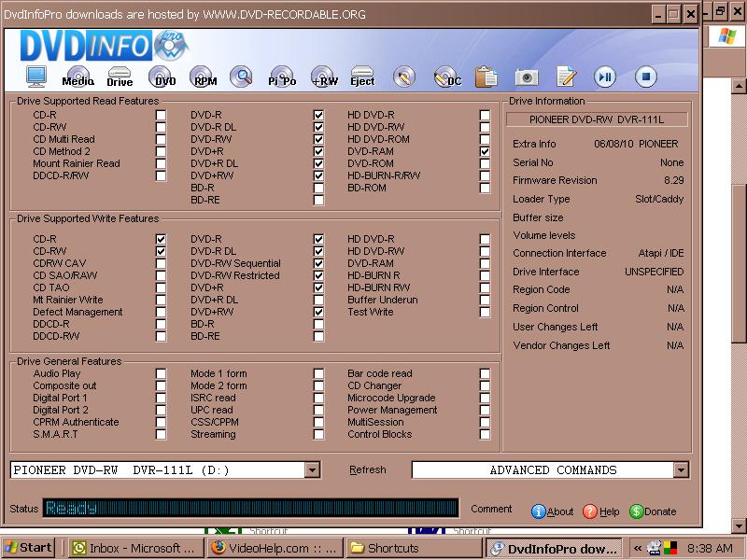This screenshot has width=747, height=560.
Task: Click the Start button on taskbar
Action: click(28, 548)
